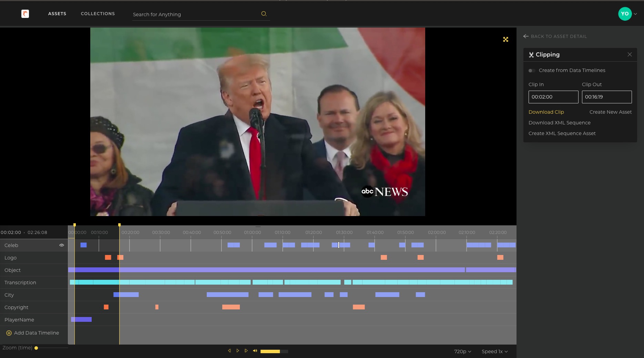
Task: Click the clip-out yellow marker on ruler
Action: click(x=119, y=225)
